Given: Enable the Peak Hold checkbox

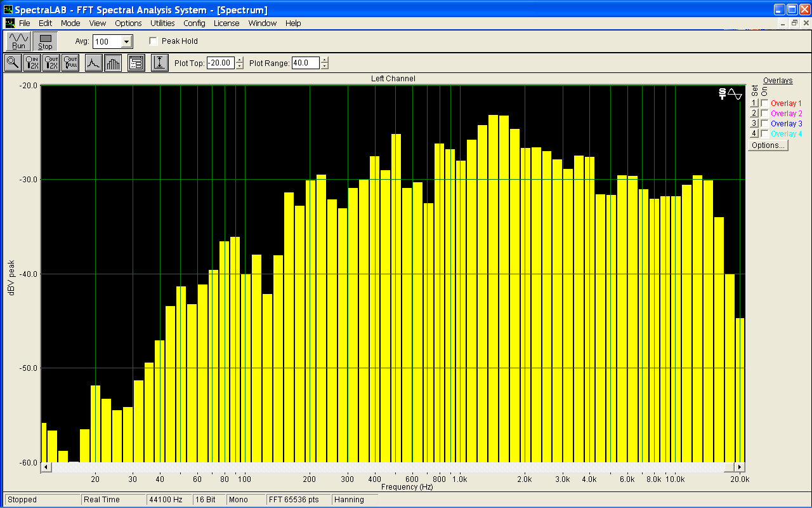Looking at the screenshot, I should coord(153,41).
